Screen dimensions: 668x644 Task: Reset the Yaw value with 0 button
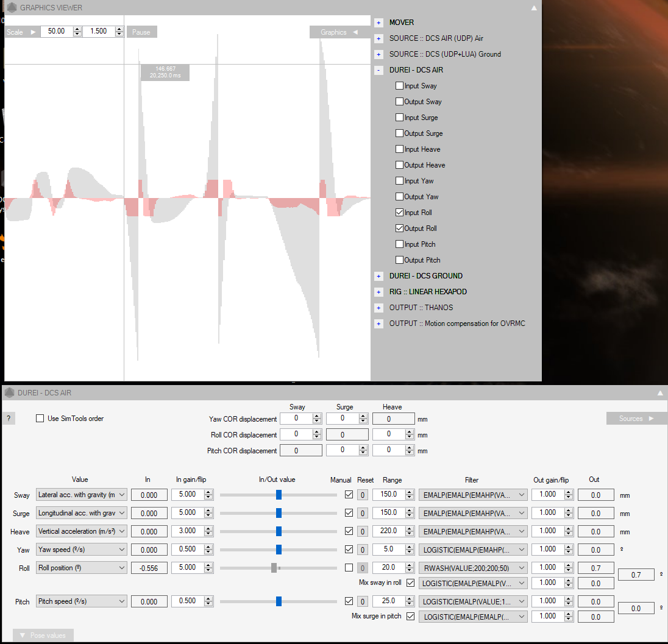[363, 550]
